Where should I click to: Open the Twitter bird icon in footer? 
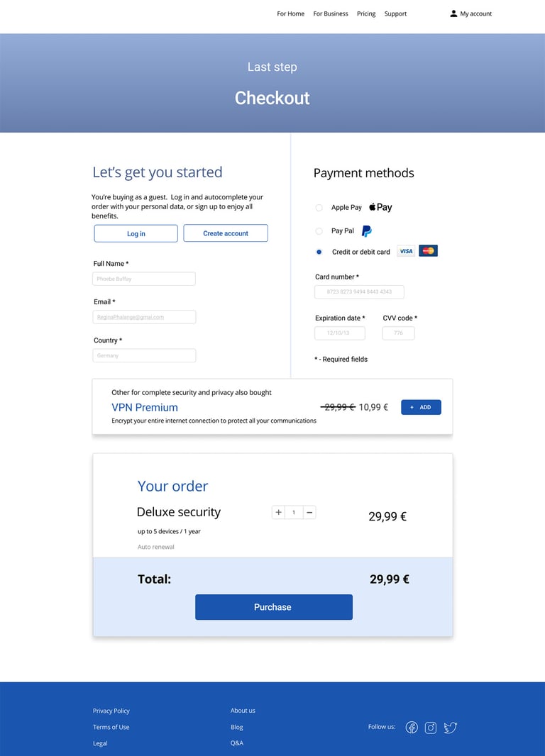(x=451, y=727)
